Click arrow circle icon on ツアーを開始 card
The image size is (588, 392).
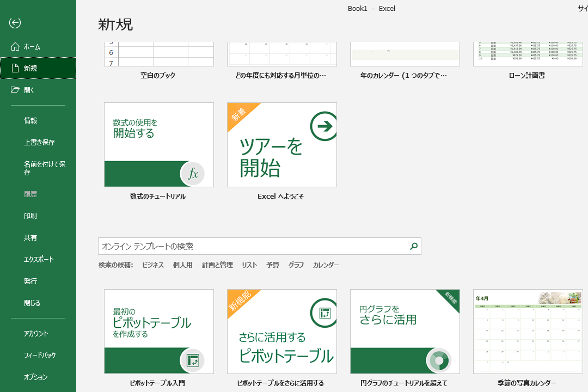tap(323, 126)
